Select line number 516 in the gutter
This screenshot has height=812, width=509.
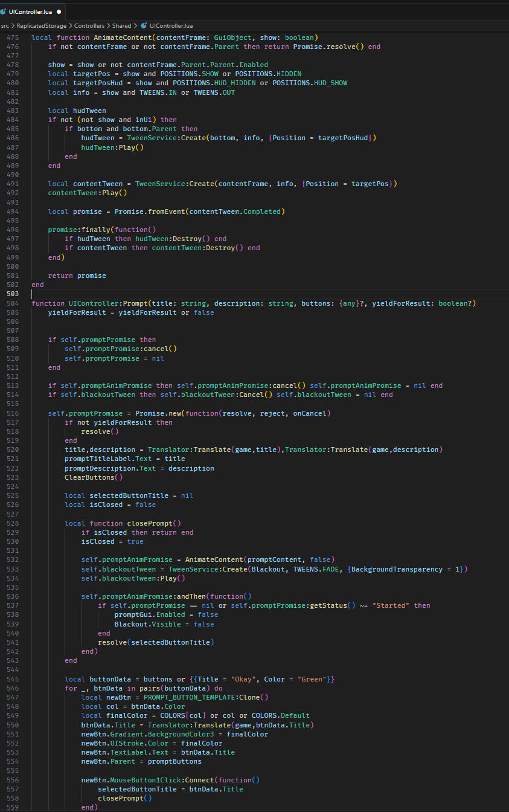(13, 413)
